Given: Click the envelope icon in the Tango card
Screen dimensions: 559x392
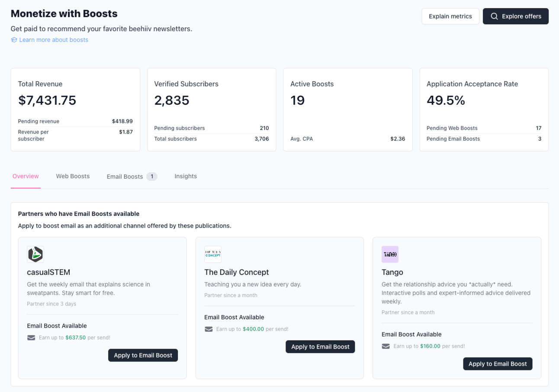Looking at the screenshot, I should (386, 346).
